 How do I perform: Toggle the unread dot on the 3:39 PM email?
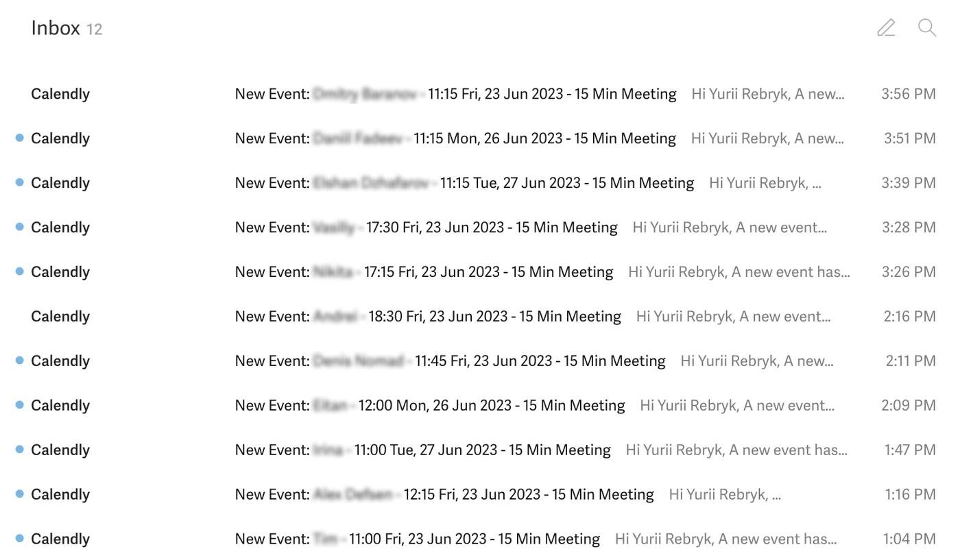click(20, 182)
